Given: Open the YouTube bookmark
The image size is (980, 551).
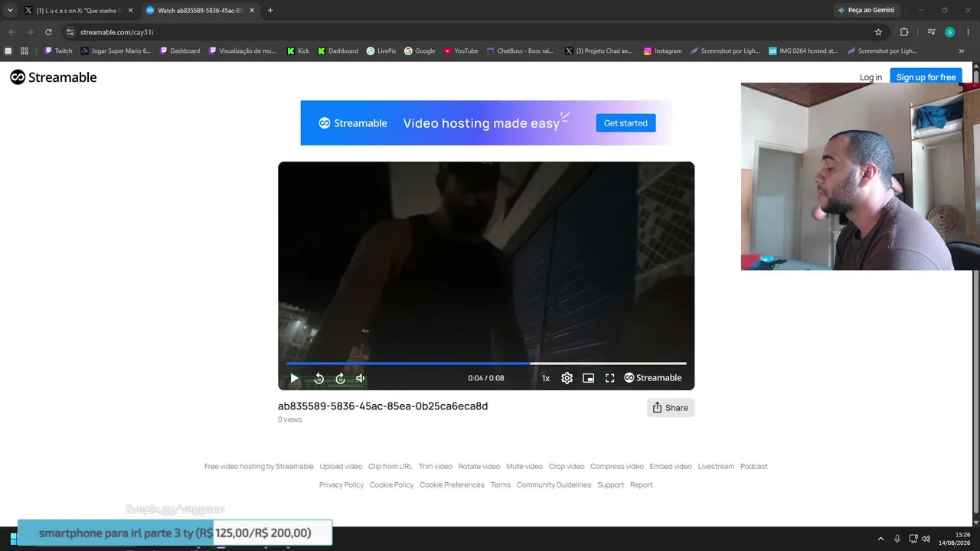Looking at the screenshot, I should coord(461,51).
